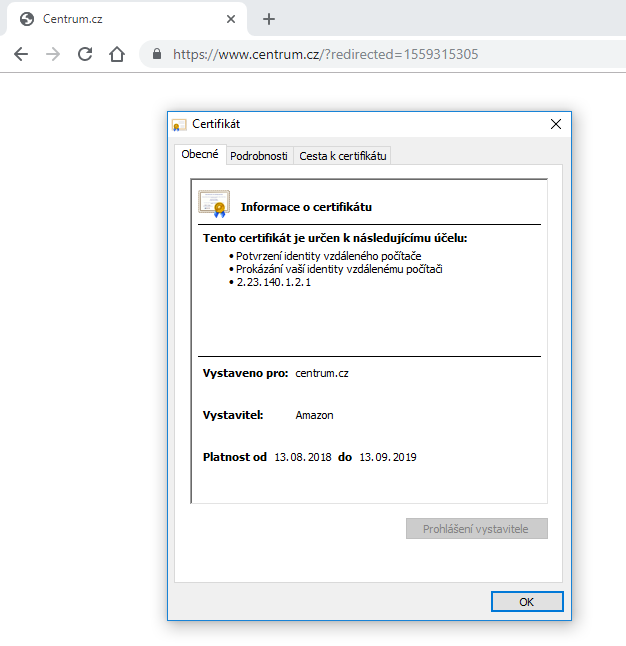Click the Certifikát dialog title text

tap(216, 124)
